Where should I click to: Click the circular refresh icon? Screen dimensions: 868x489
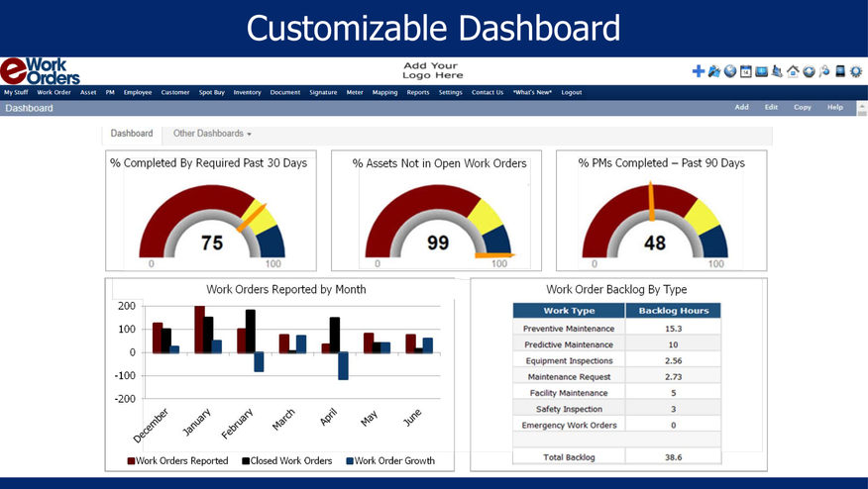(x=809, y=71)
